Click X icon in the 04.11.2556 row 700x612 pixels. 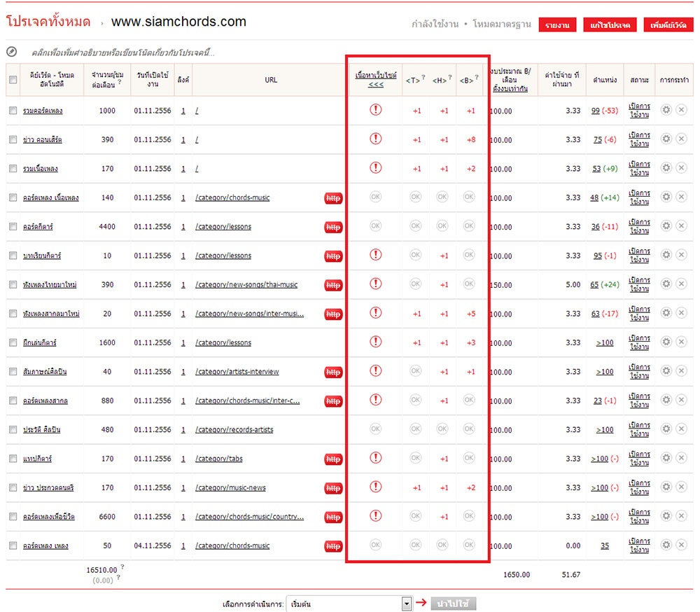(681, 545)
